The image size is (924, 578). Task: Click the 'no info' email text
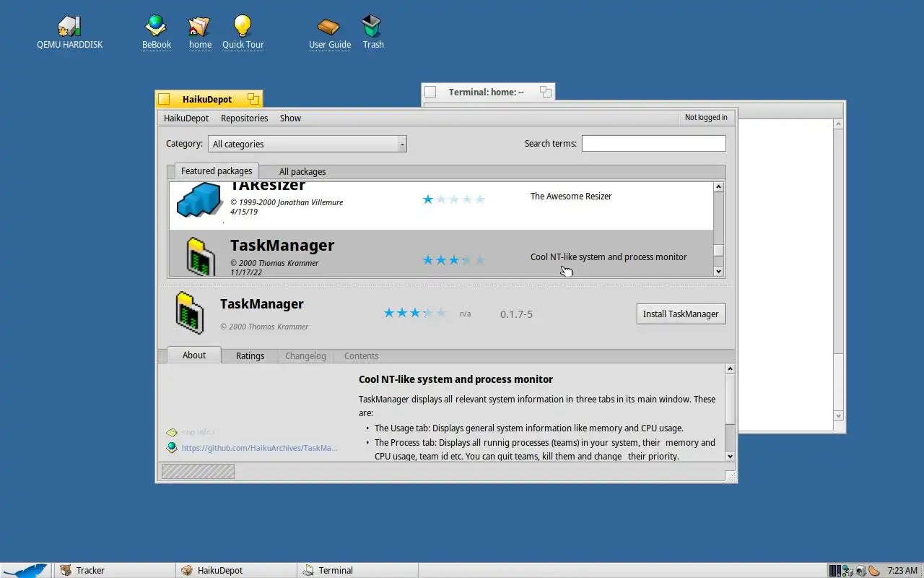pyautogui.click(x=198, y=432)
